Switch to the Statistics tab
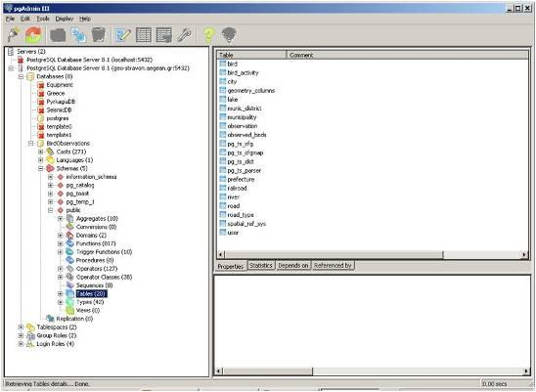This screenshot has height=392, width=536. (261, 265)
